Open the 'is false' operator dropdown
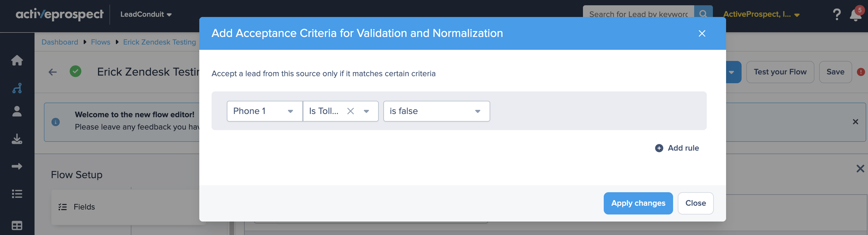 (477, 111)
